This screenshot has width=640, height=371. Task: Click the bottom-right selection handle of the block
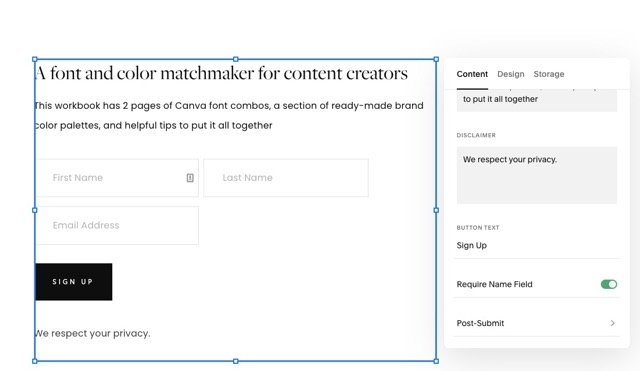click(436, 361)
